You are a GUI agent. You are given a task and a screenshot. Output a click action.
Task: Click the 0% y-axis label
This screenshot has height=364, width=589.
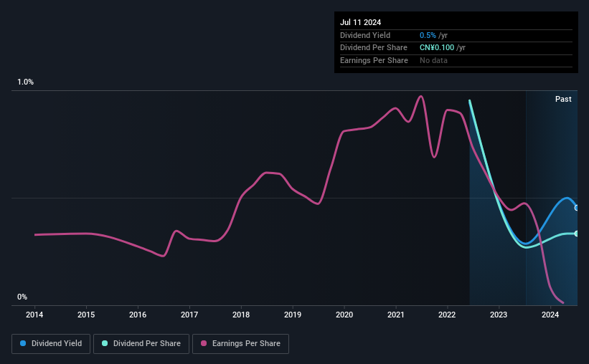22,297
